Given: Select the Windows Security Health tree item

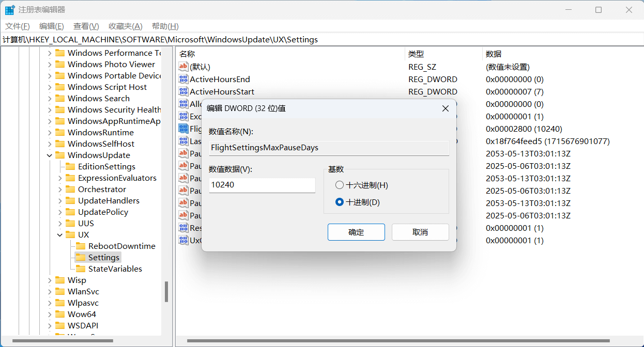Looking at the screenshot, I should 114,109.
